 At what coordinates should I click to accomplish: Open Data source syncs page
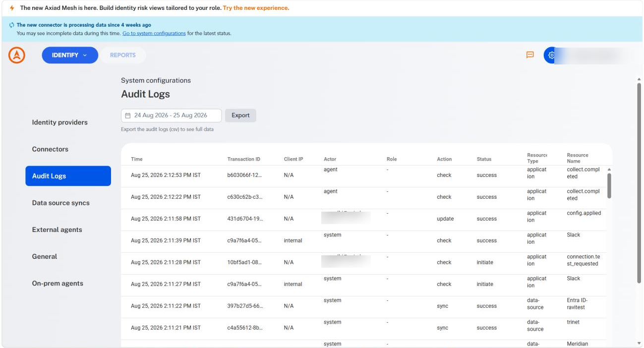coord(61,203)
